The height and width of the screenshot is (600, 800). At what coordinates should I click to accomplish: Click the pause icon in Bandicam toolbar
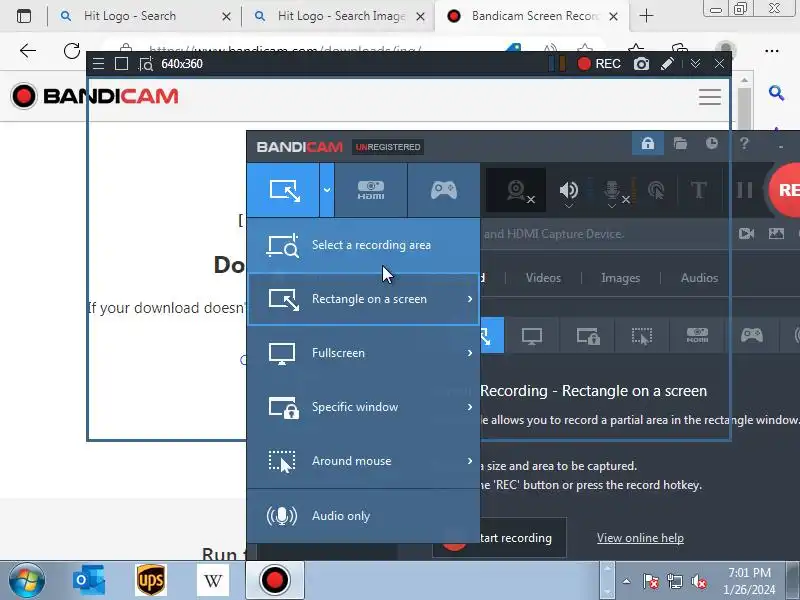[744, 190]
